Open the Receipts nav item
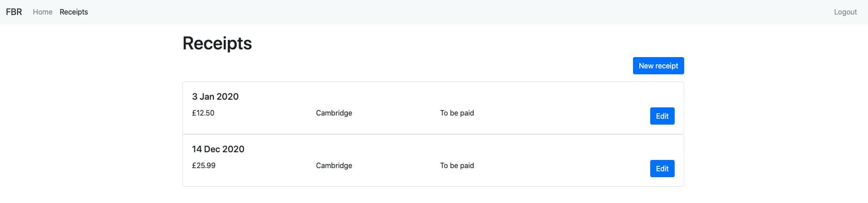Screen dimensions: 868x203 [74, 12]
